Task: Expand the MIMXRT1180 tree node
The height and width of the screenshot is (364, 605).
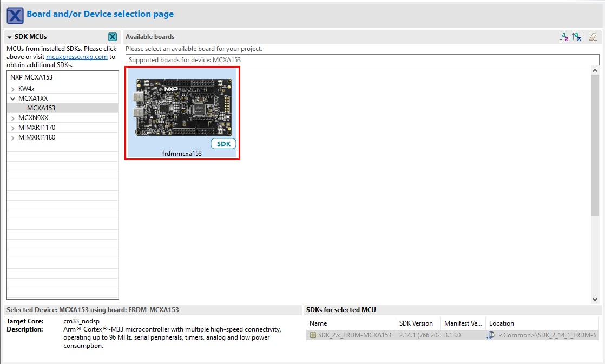Action: (x=13, y=137)
